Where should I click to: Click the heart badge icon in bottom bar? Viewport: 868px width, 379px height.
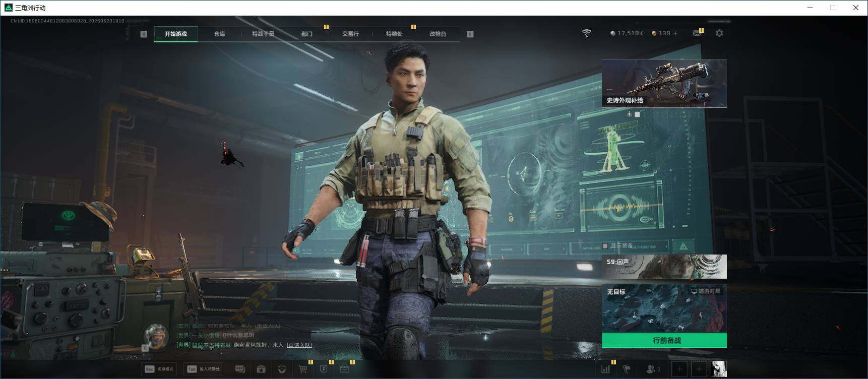tap(282, 369)
